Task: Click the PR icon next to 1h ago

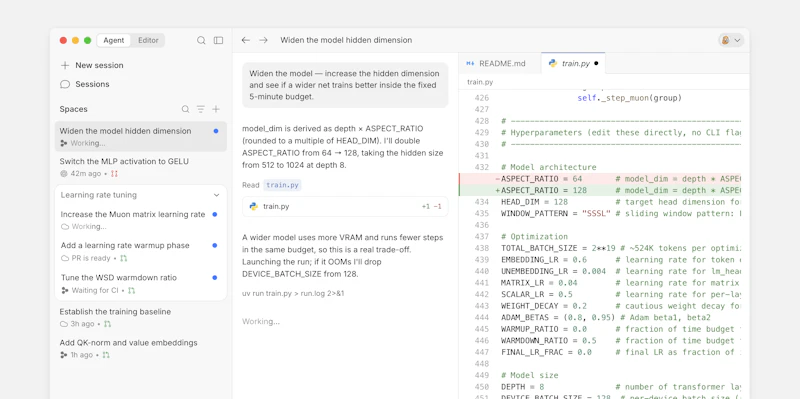Action: point(106,355)
